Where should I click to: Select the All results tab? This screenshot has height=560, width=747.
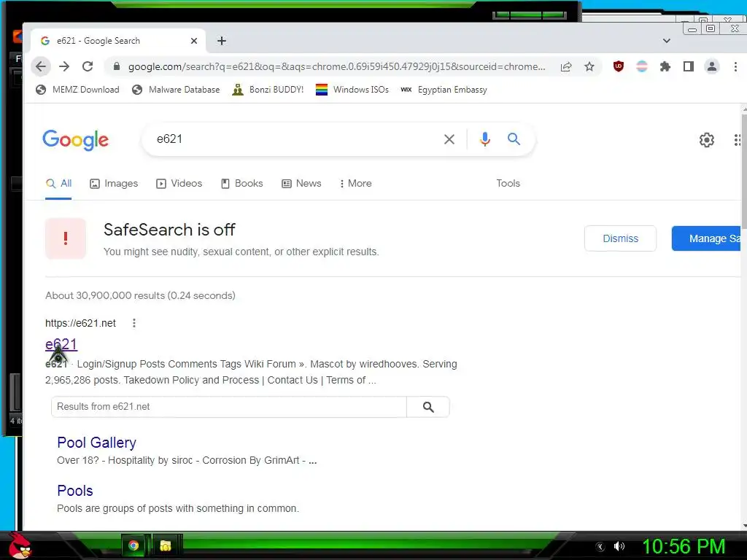(58, 183)
